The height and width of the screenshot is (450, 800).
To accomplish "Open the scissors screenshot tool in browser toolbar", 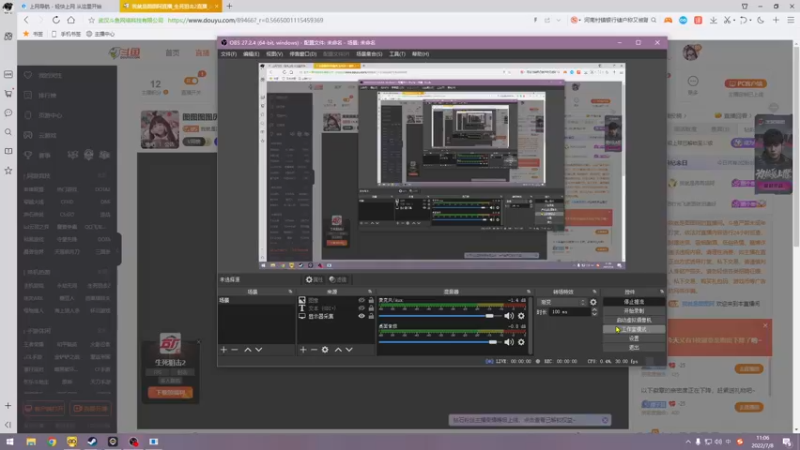I will point(727,20).
